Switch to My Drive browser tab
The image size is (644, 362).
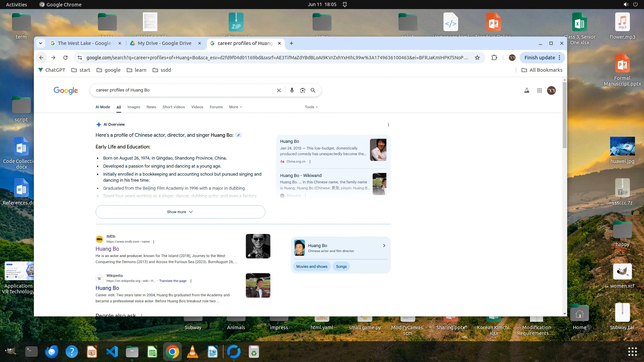[x=164, y=43]
